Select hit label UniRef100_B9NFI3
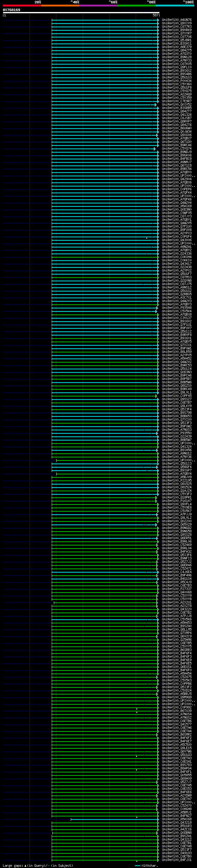This screenshot has height=868, width=197. 177,558
